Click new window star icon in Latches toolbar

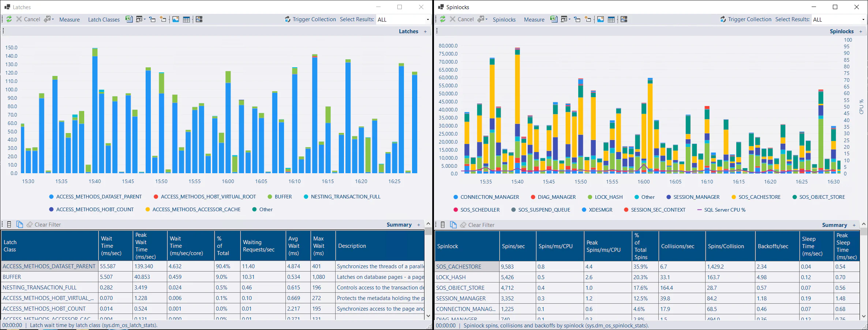163,19
